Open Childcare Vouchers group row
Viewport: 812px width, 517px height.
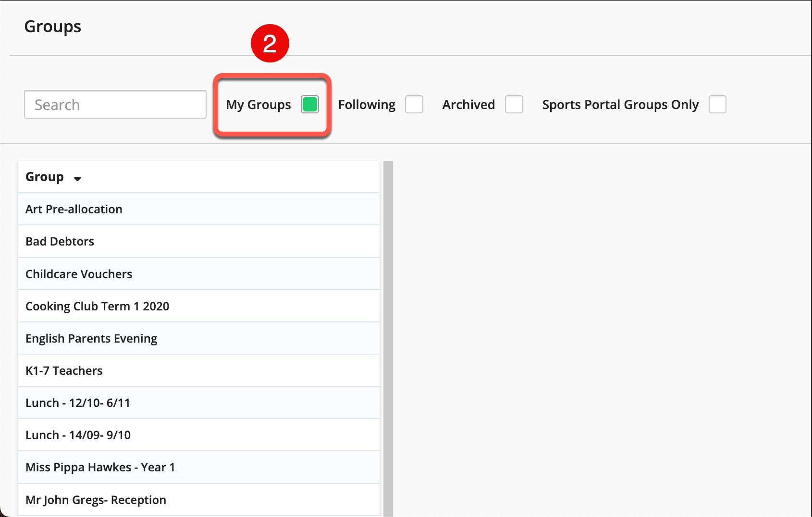79,274
